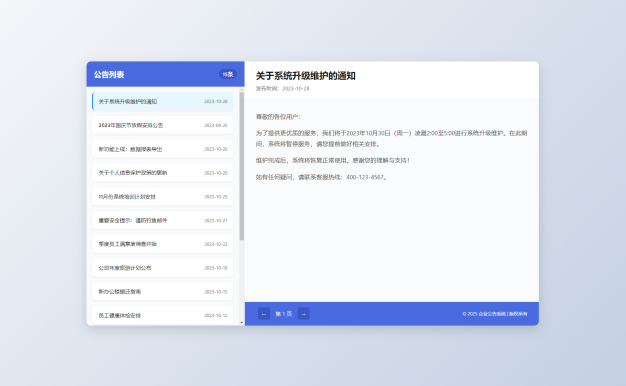Click the paragraph starting 维护完成后
Screen dimensions: 626x386
333,160
